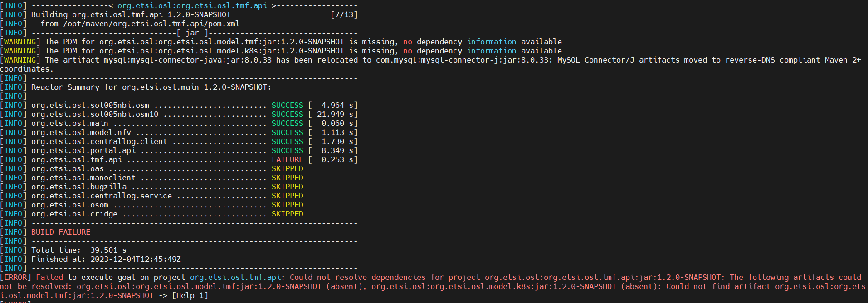Click the Finished at timestamp 2023-12-04T12:45:49Z
Viewport: 868px width, 303px height.
pyautogui.click(x=135, y=259)
